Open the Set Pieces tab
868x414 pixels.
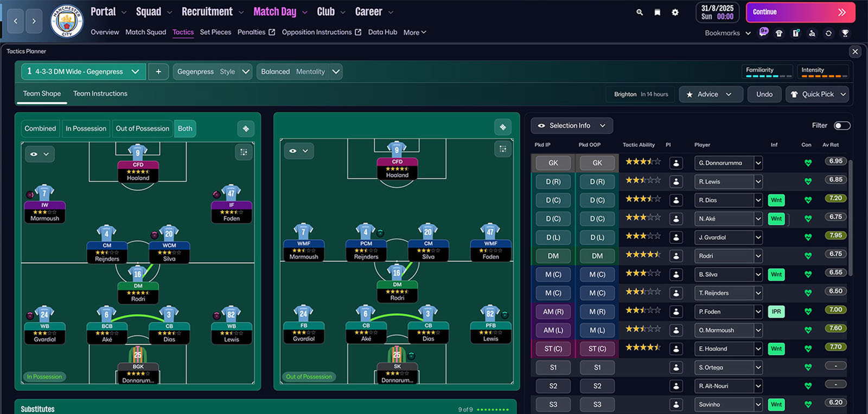point(215,33)
